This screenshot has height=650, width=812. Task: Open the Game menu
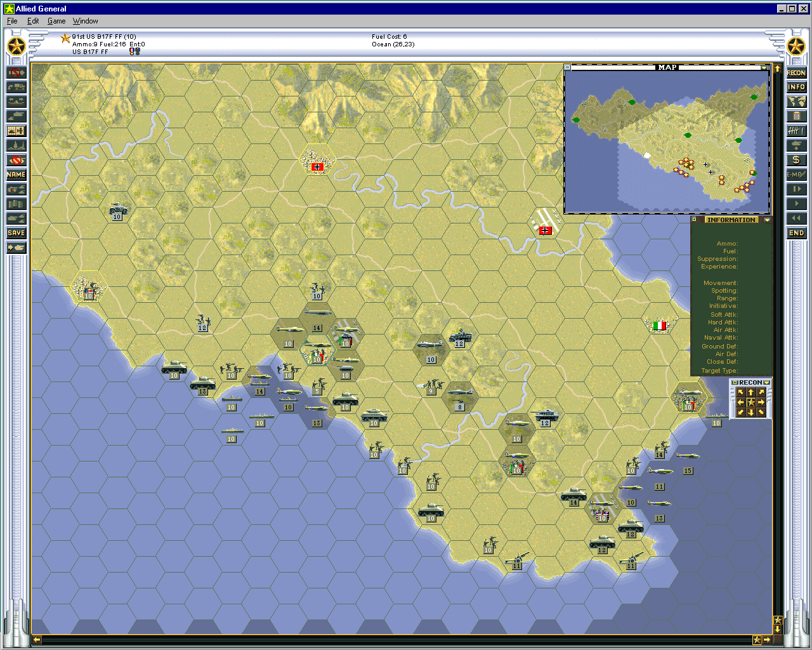pos(56,21)
